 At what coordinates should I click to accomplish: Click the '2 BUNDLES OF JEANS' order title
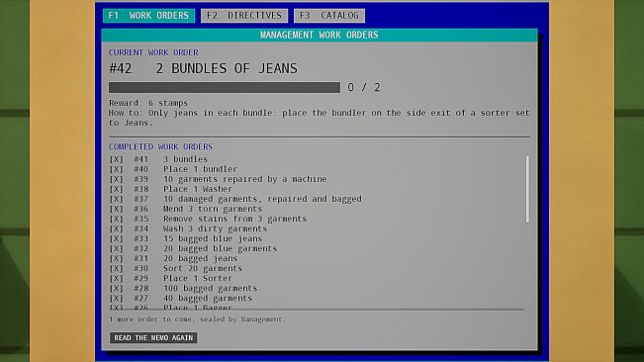click(x=227, y=68)
